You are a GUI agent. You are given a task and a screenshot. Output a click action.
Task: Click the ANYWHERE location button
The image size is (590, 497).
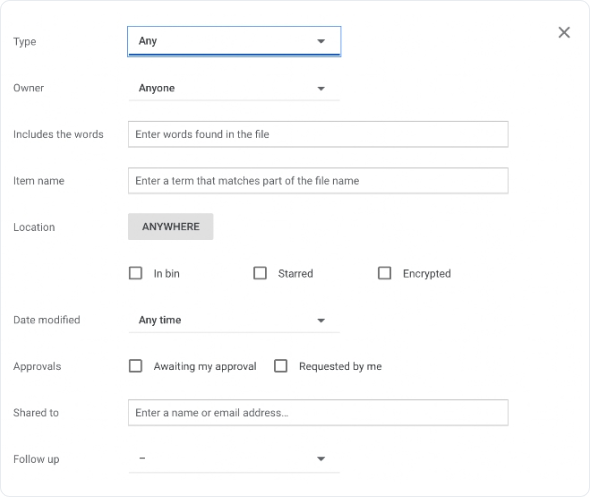(171, 226)
